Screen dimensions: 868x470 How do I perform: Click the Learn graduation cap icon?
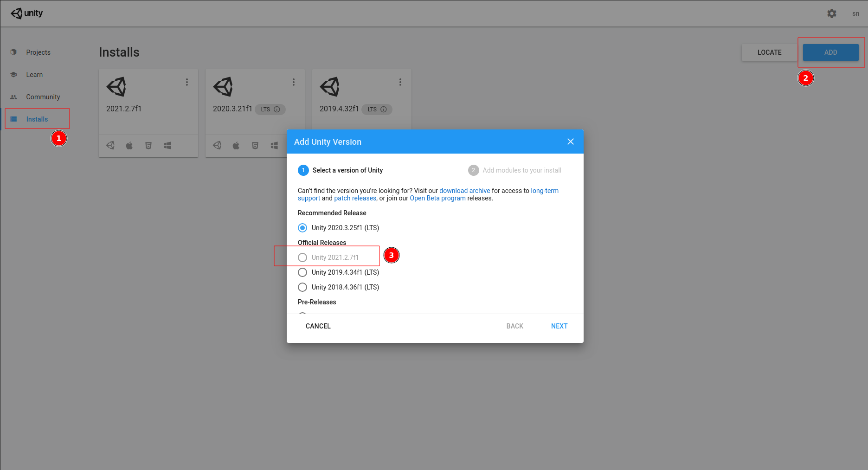tap(13, 74)
